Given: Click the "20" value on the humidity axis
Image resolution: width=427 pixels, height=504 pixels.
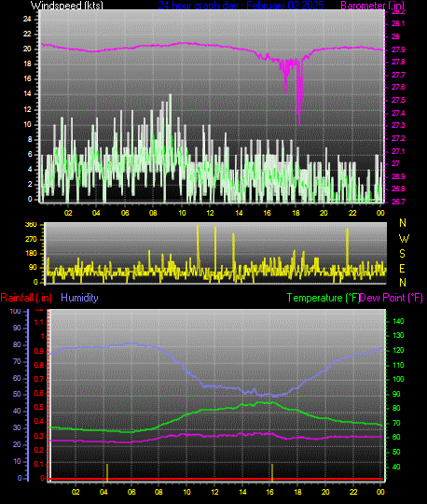Looking at the screenshot, I should (x=17, y=444).
